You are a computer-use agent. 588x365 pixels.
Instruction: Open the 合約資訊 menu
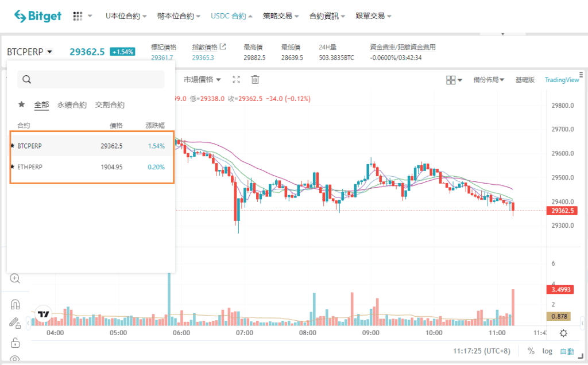coord(327,15)
